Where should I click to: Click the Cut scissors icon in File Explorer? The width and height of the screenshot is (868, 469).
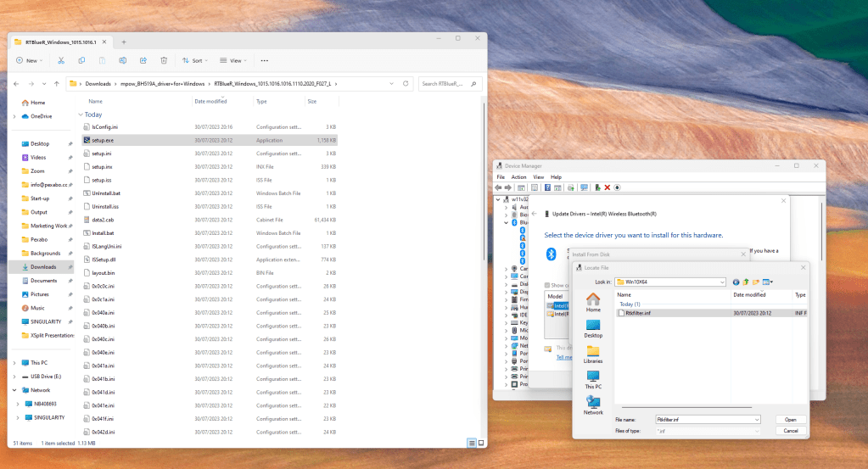click(61, 60)
